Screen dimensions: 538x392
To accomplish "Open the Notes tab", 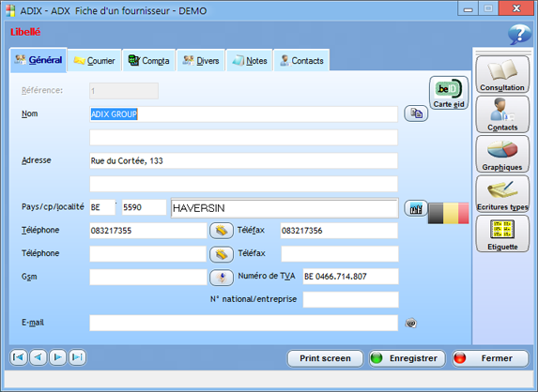I will [x=250, y=61].
